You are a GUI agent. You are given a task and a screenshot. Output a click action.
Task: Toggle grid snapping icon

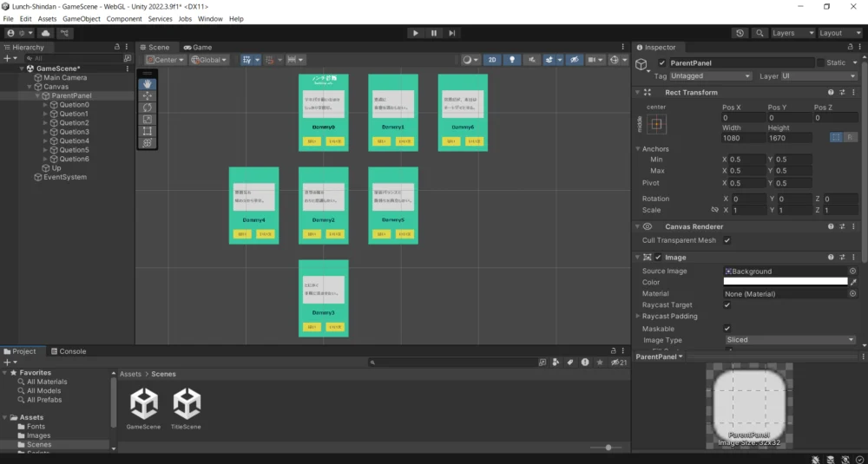click(270, 60)
